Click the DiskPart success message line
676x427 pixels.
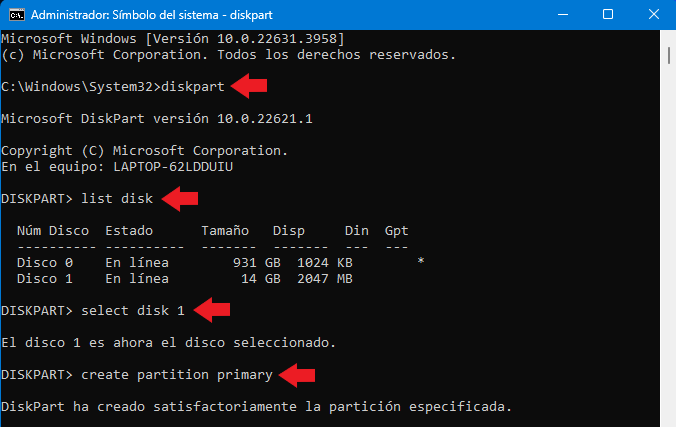256,407
